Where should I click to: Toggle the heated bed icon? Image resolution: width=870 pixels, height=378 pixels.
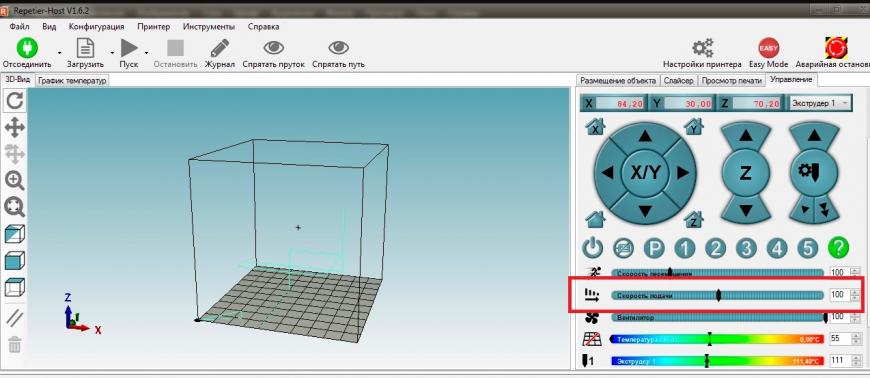point(592,339)
